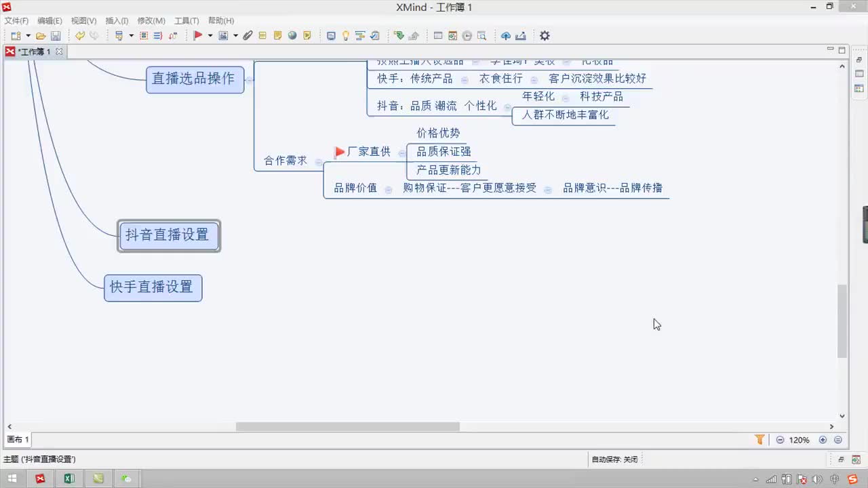Open the 视图(V) menu
The width and height of the screenshot is (868, 488).
point(83,21)
